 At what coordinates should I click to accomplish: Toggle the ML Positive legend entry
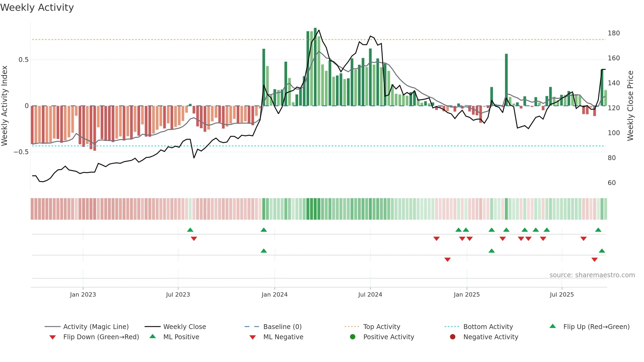click(x=174, y=337)
